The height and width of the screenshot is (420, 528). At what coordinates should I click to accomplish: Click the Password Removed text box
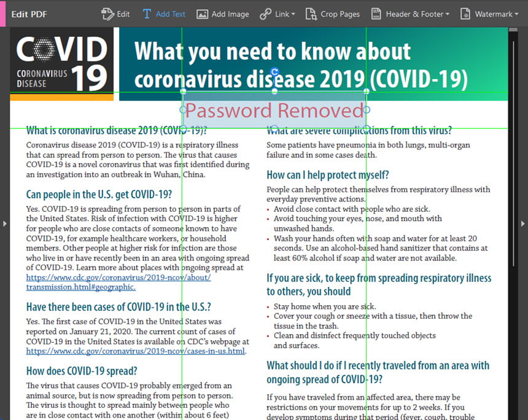[x=274, y=110]
